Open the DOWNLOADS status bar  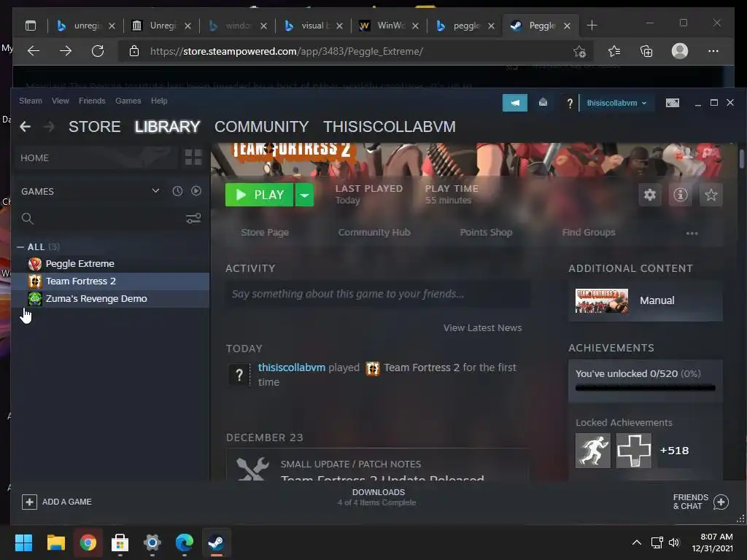379,497
